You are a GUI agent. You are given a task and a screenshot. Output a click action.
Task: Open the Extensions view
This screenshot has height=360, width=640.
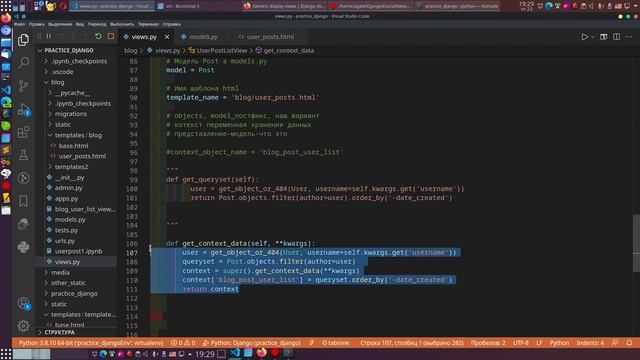pyautogui.click(x=23, y=132)
